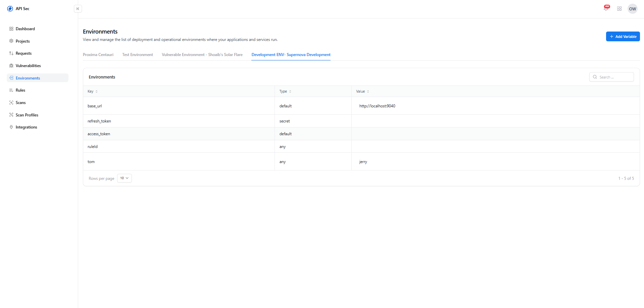Open the OW user avatar menu
644x308 pixels.
(633, 9)
